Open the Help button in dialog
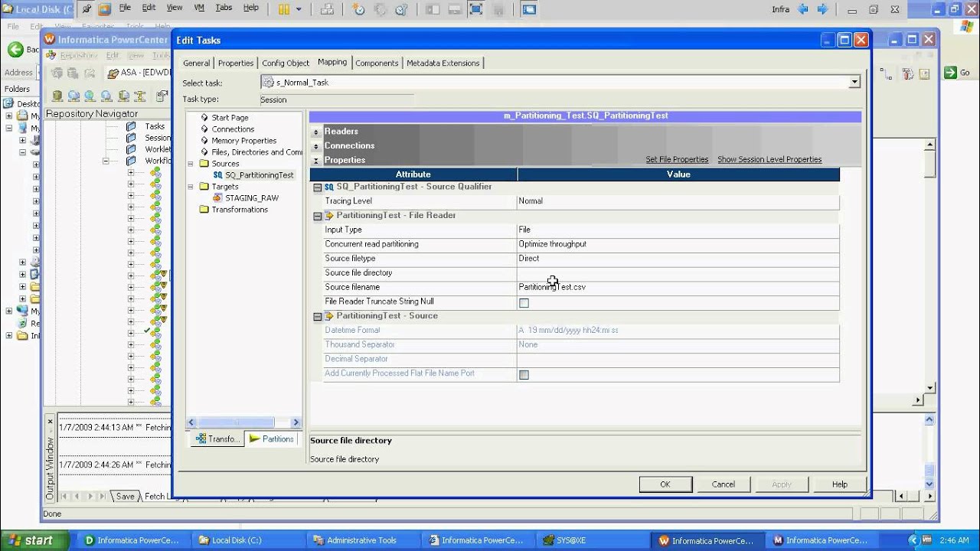Viewport: 980px width, 551px height. [x=840, y=484]
